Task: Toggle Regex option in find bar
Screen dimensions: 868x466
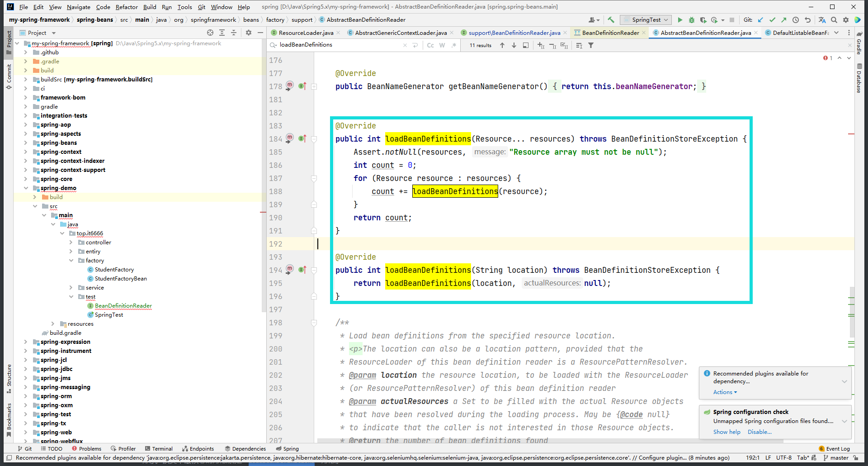Action: (x=453, y=45)
